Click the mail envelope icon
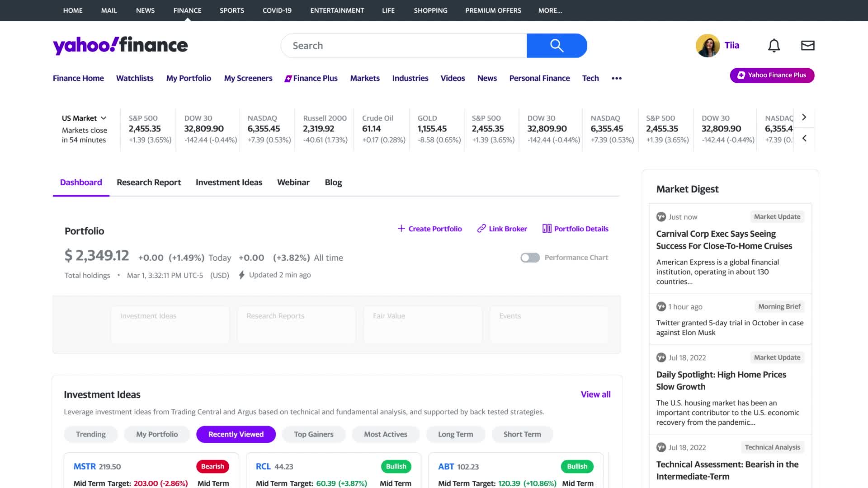This screenshot has height=488, width=868. (x=808, y=45)
